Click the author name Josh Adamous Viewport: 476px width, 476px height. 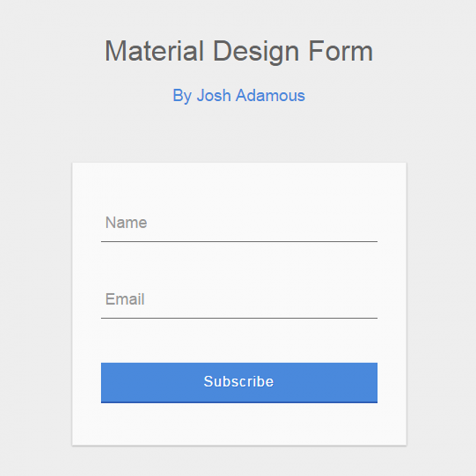tap(250, 96)
